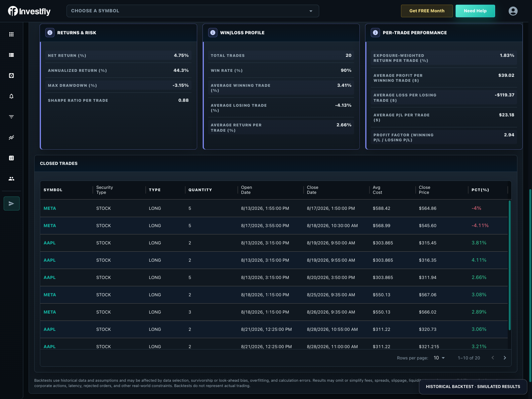This screenshot has height=399, width=532.
Task: Change rows per page dropdown
Action: coord(439,358)
